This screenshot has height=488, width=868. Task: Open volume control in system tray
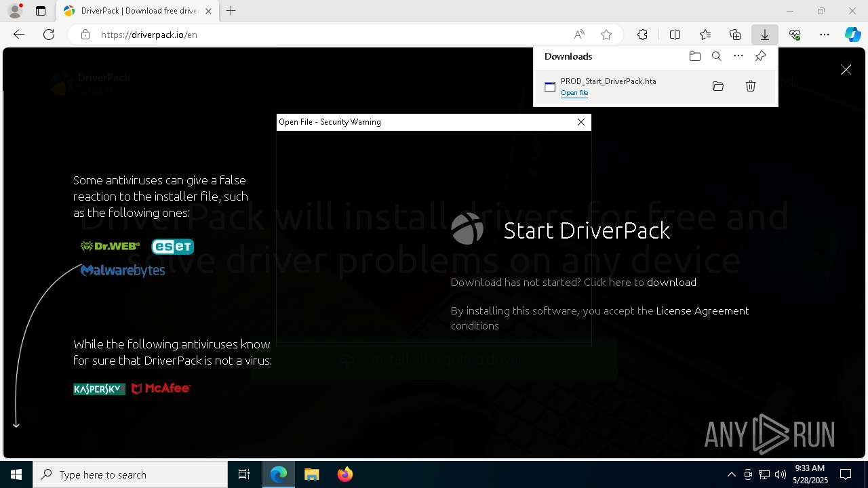click(x=781, y=474)
